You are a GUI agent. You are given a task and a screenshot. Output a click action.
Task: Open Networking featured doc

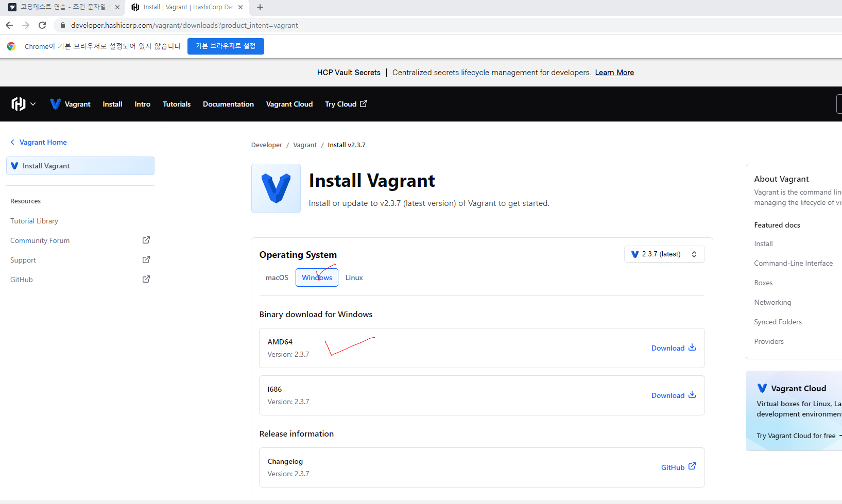772,302
